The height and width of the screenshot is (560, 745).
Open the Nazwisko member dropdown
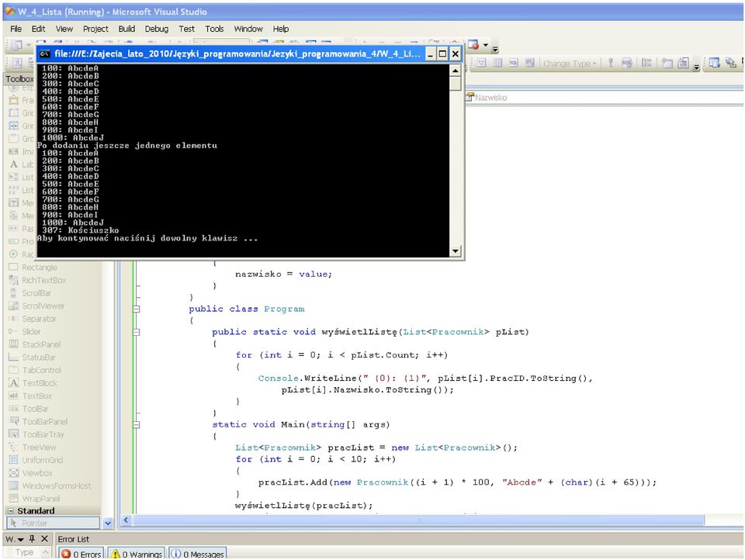point(605,98)
